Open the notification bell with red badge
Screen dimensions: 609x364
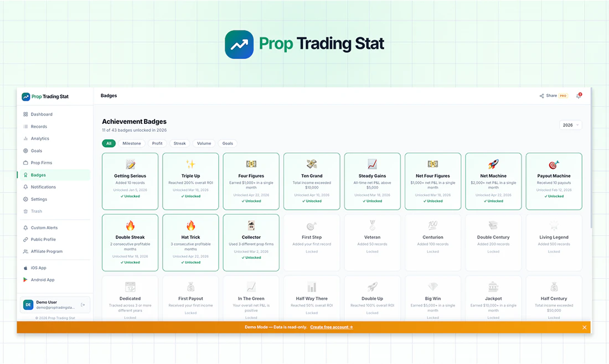[x=579, y=96]
